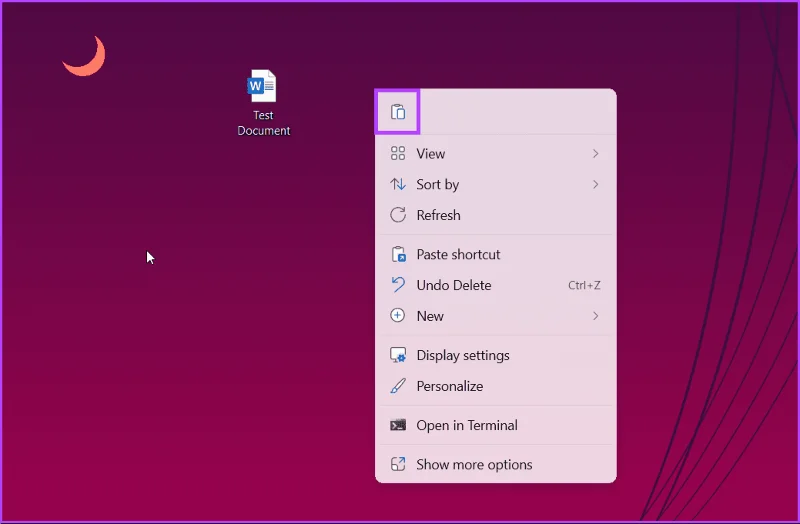Click the Paste shortcut clipboard icon
Screen dimensions: 800x524
[398, 254]
